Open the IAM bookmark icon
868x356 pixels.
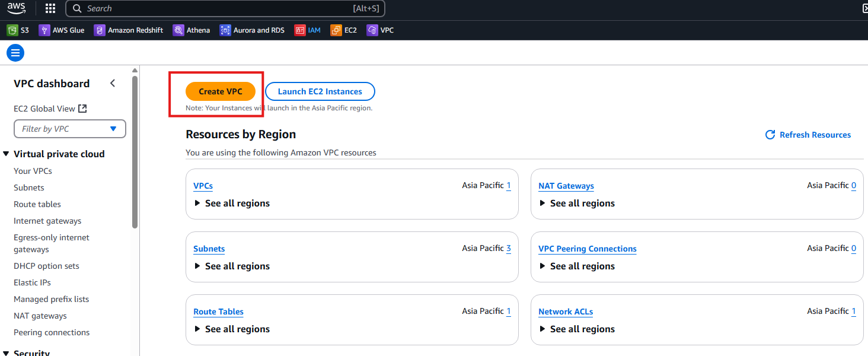tap(300, 30)
